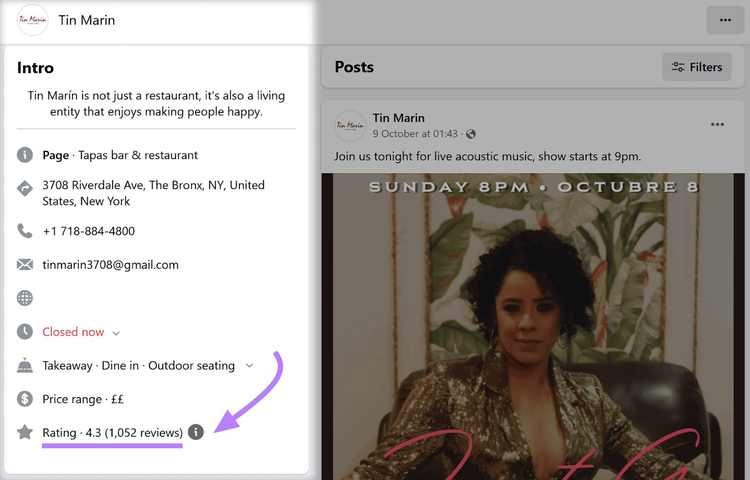Click the service bell icon
Image resolution: width=750 pixels, height=480 pixels.
point(25,365)
